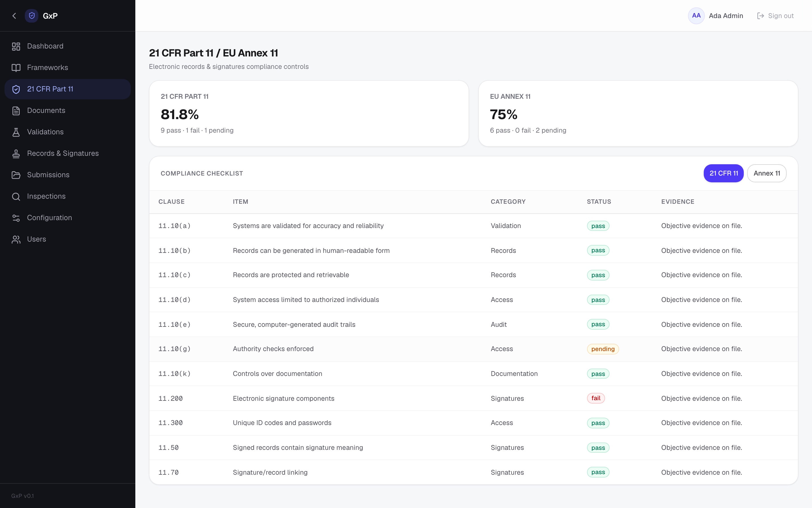Open Documents section
This screenshot has width=812, height=508.
tap(67, 111)
